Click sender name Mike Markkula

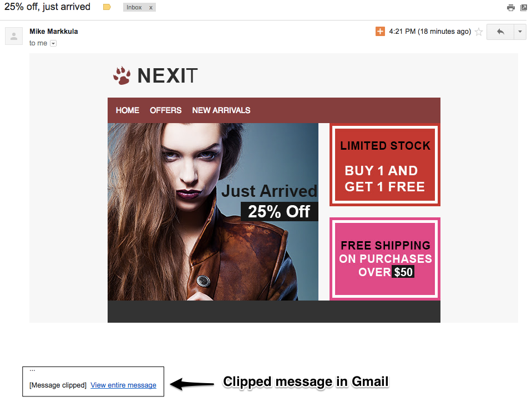pyautogui.click(x=54, y=31)
